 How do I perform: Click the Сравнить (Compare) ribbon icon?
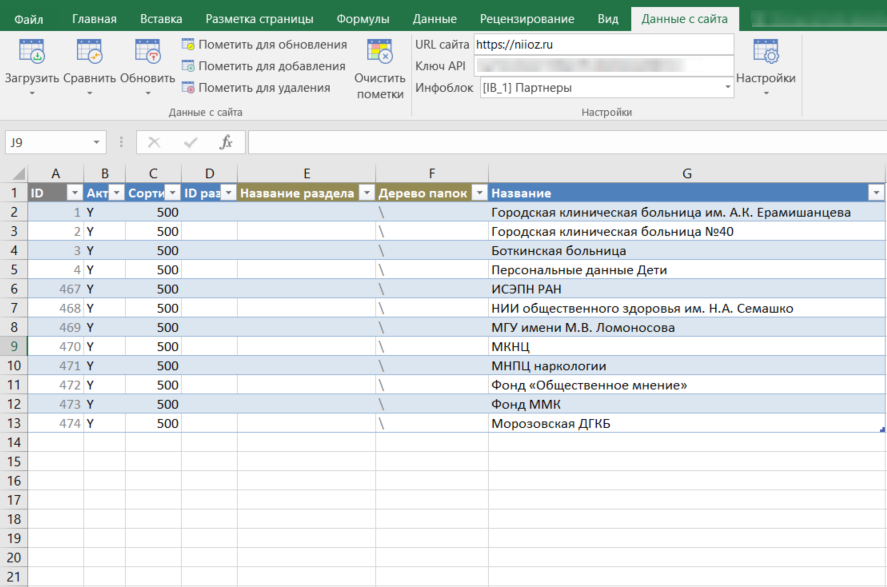pos(89,52)
